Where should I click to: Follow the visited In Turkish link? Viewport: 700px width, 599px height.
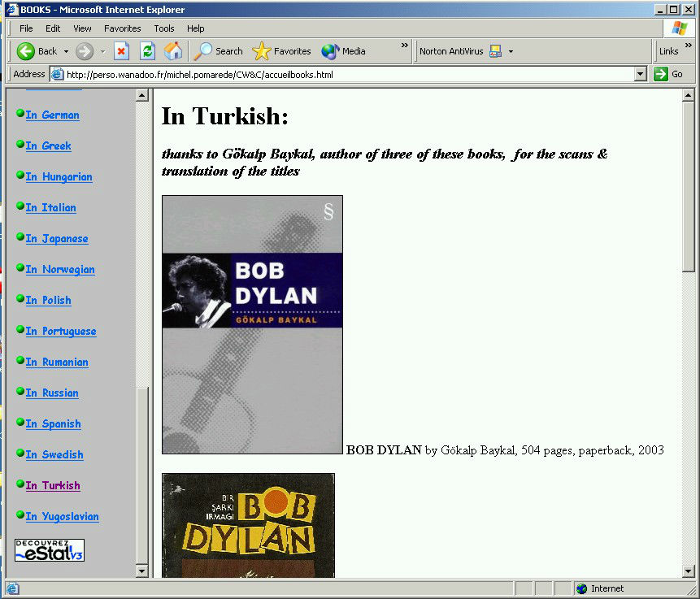tap(53, 486)
